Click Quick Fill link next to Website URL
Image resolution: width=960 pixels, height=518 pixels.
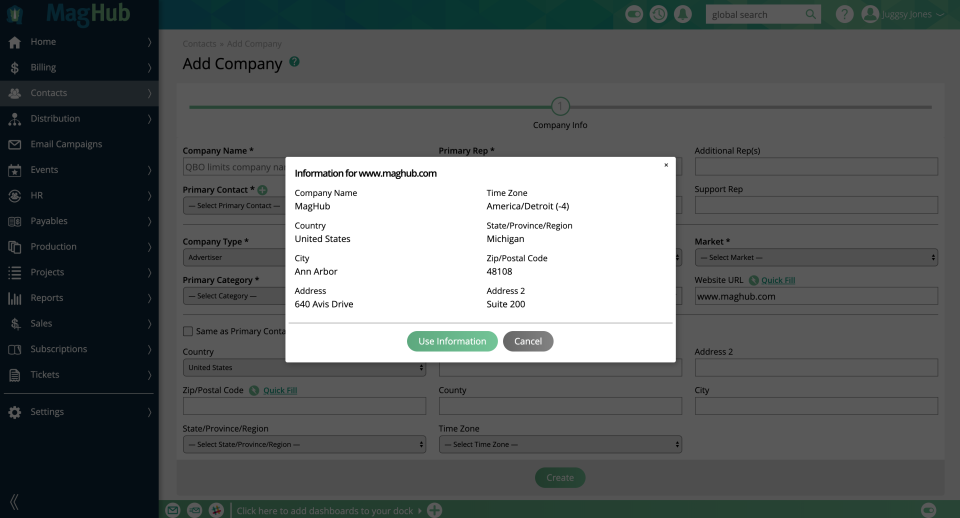(778, 280)
